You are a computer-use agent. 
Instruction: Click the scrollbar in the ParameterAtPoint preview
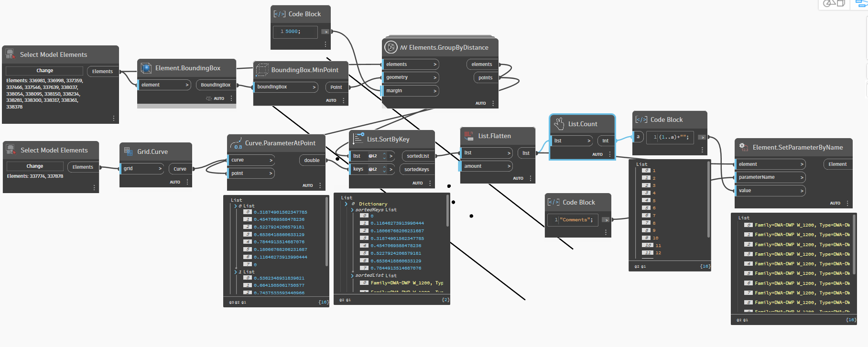[x=326, y=232]
